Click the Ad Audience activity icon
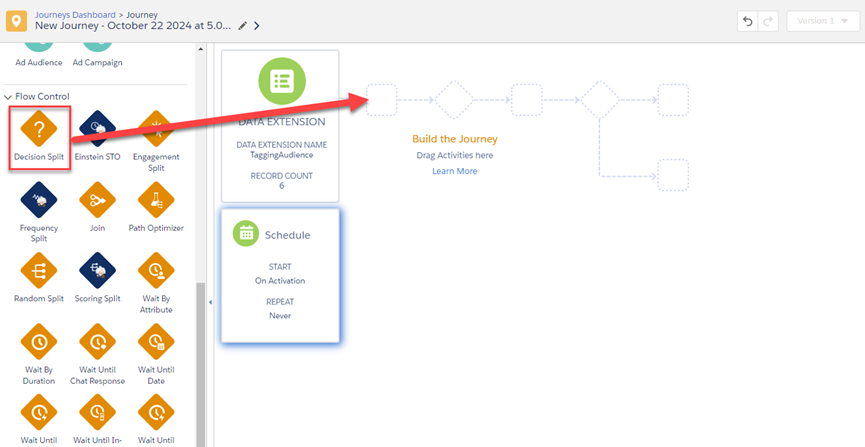 coord(39,46)
